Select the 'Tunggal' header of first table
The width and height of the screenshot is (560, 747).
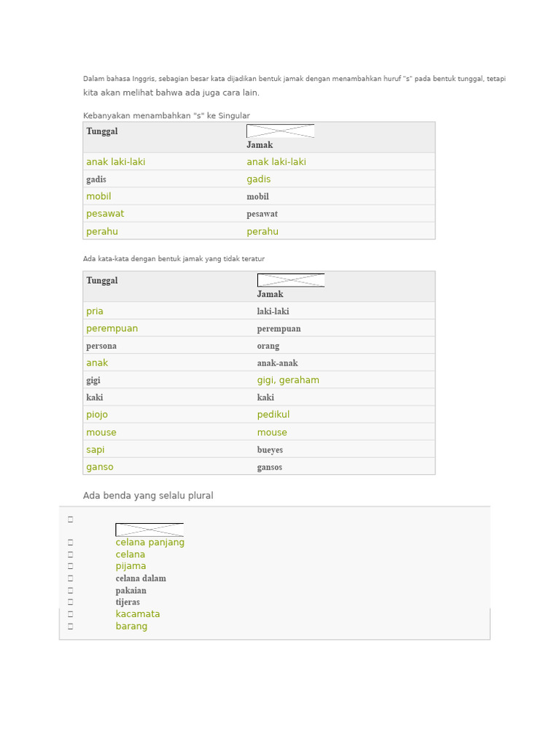point(102,131)
